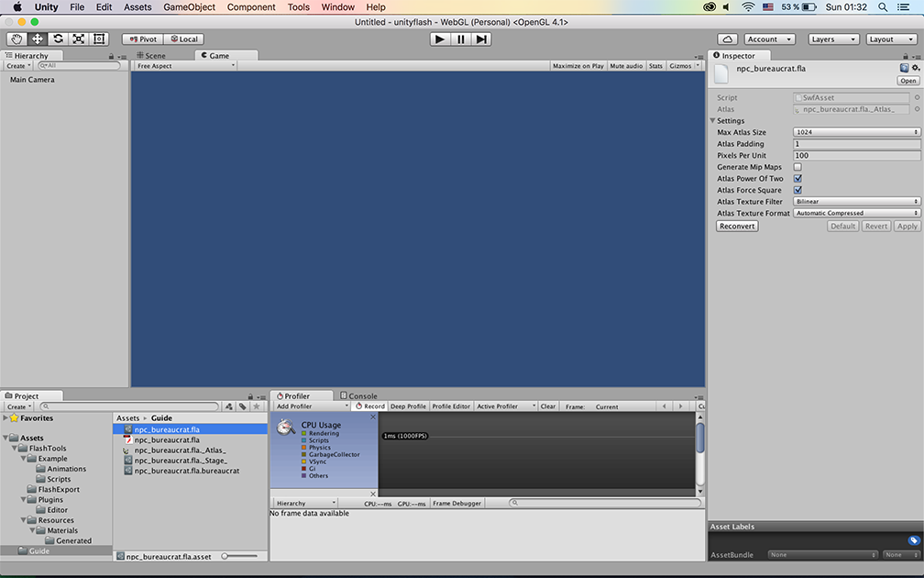Select the Hand tool in toolbar

click(17, 39)
